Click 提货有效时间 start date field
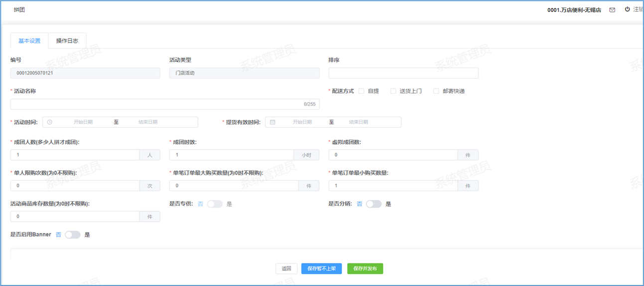The width and height of the screenshot is (644, 286). [302, 122]
